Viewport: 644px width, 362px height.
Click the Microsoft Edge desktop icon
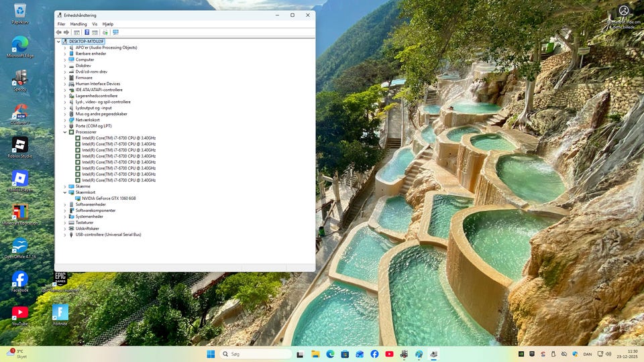[x=19, y=47]
